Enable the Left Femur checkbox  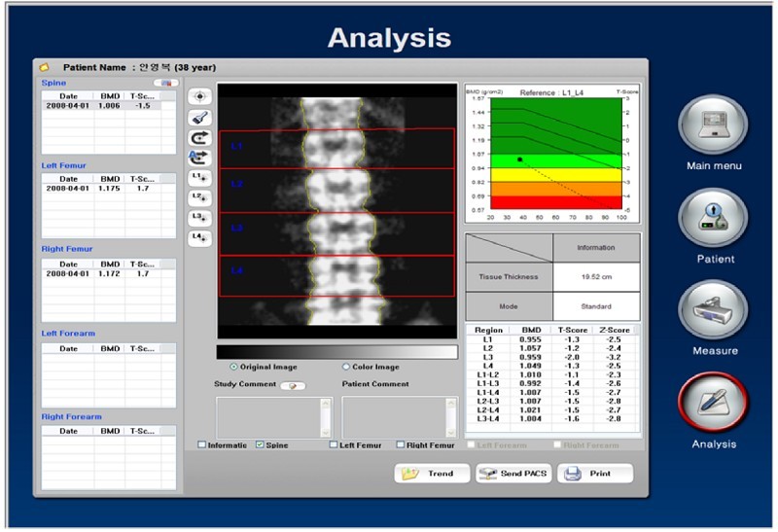(x=334, y=445)
